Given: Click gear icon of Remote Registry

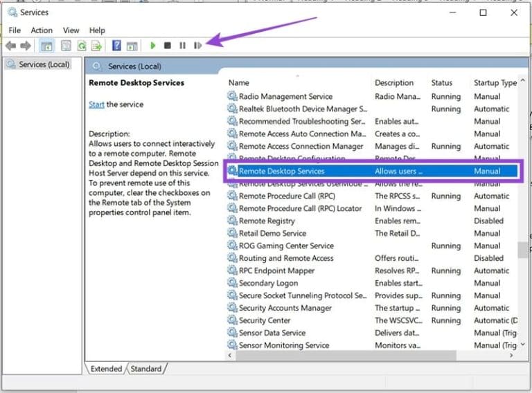Looking at the screenshot, I should (x=232, y=221).
